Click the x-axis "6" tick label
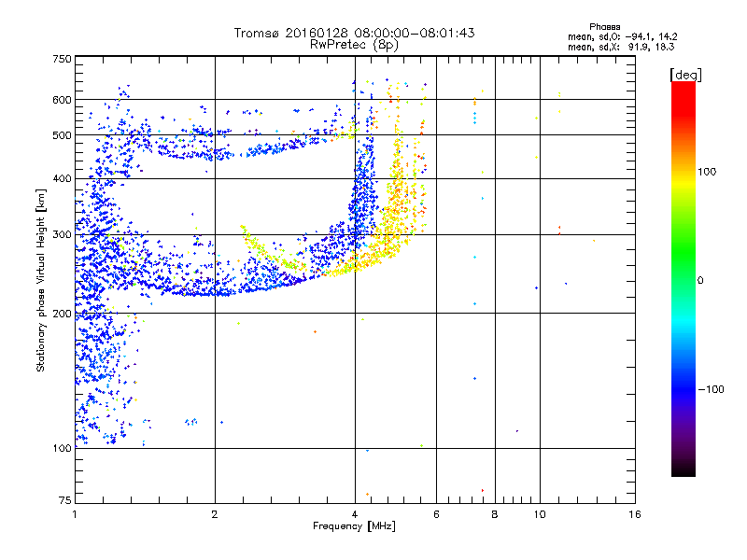This screenshot has width=747, height=560. [x=436, y=514]
